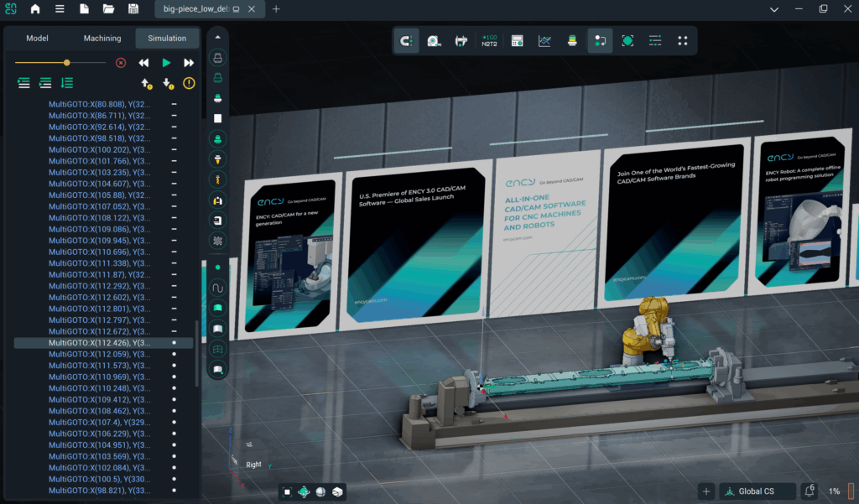Viewport: 859px width, 504px height.
Task: Select the Simulation tab
Action: pos(167,39)
